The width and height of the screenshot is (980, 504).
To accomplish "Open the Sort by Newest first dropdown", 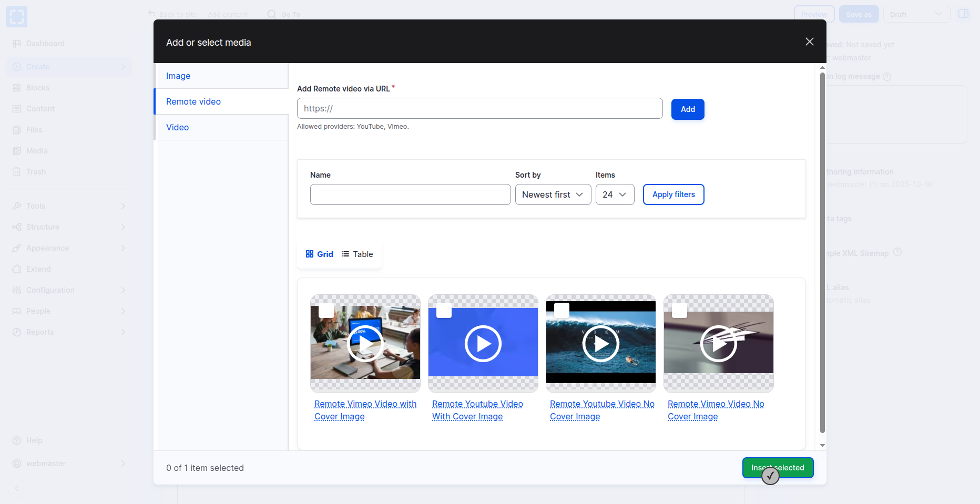I will point(553,194).
